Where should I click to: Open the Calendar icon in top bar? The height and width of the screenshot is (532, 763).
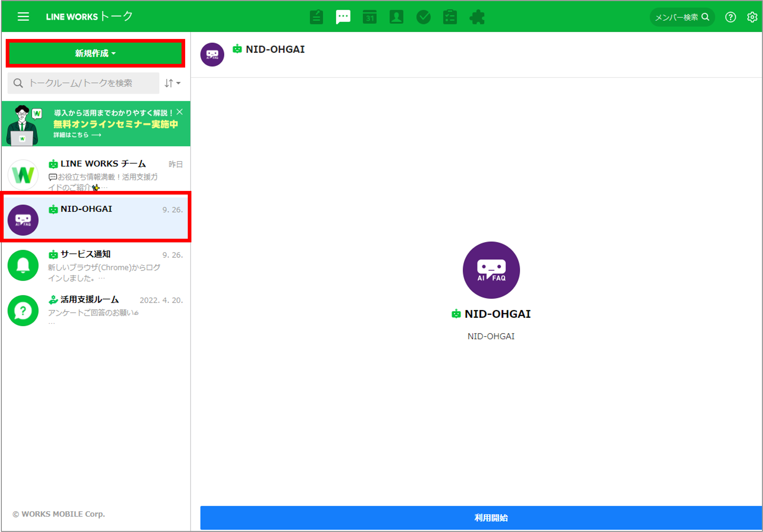pyautogui.click(x=370, y=17)
